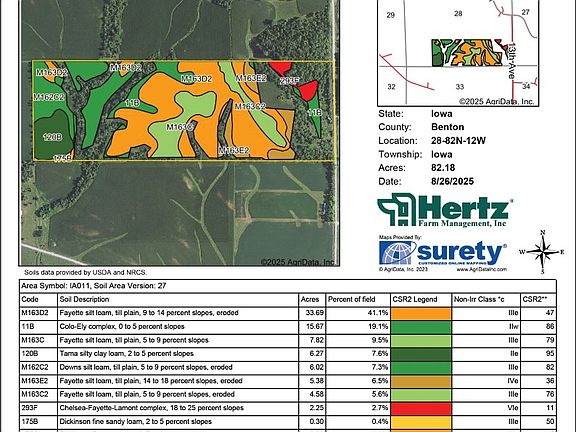Click the Benton county value
This screenshot has width=576, height=432.
pyautogui.click(x=447, y=127)
